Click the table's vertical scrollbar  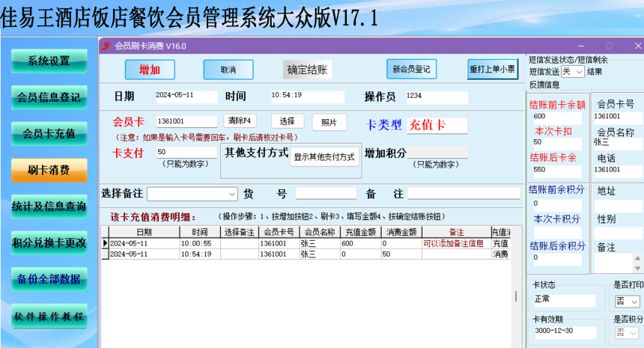tap(516, 296)
